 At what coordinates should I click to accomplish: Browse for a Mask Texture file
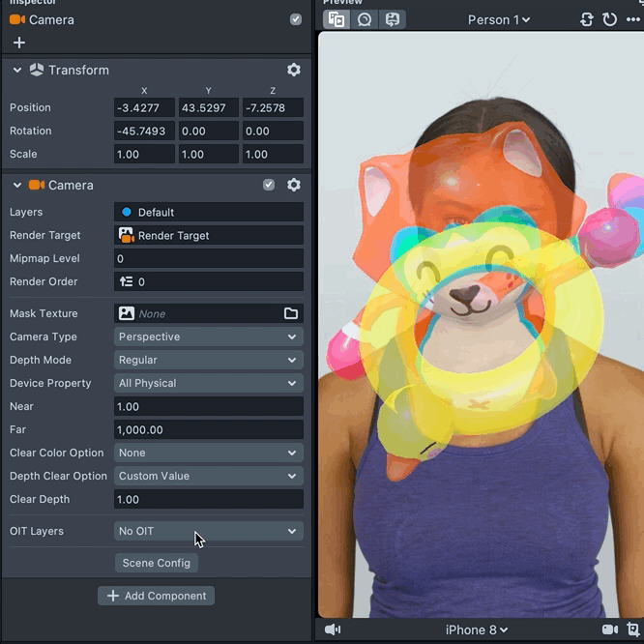pos(291,313)
